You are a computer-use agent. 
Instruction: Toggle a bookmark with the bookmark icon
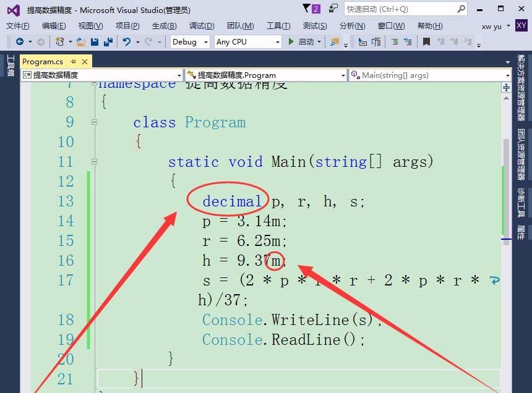pyautogui.click(x=425, y=42)
